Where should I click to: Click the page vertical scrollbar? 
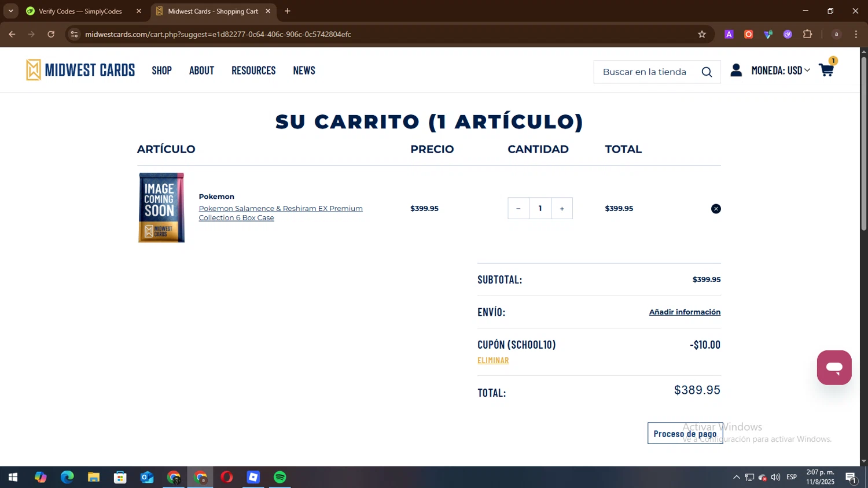[x=863, y=145]
